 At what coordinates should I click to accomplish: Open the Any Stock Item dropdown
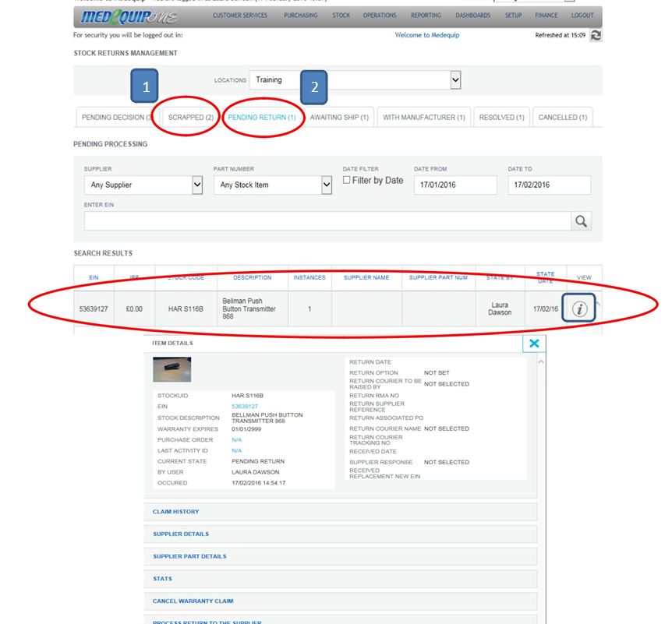point(273,185)
